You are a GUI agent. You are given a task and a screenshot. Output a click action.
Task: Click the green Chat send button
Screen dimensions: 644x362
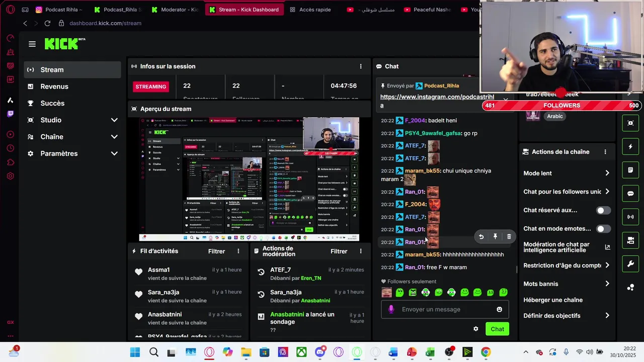(x=497, y=329)
